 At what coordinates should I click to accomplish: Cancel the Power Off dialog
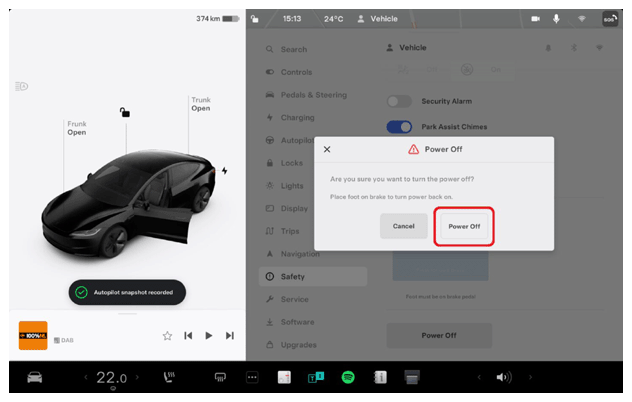click(403, 226)
